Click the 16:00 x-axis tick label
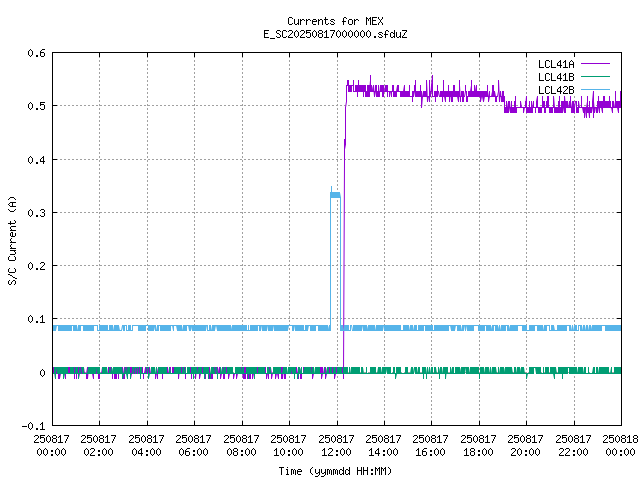Screen dimensions: 640x480 click(x=430, y=452)
